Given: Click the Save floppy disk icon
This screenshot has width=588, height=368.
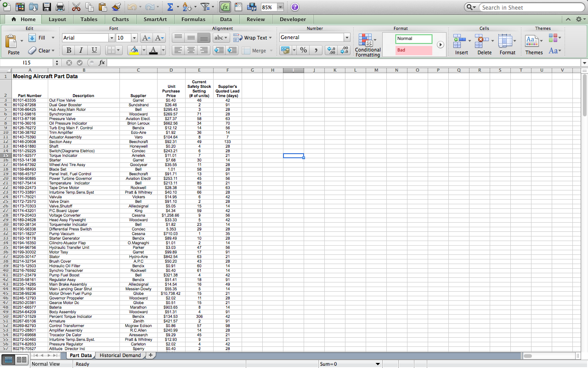Looking at the screenshot, I should pyautogui.click(x=47, y=7).
